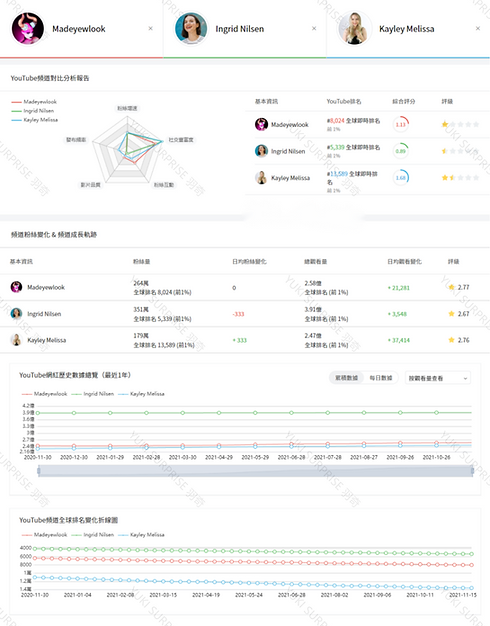The height and width of the screenshot is (626, 490).
Task: Toggle Ingrid Nilsen in global rank chart legend
Action: click(93, 535)
